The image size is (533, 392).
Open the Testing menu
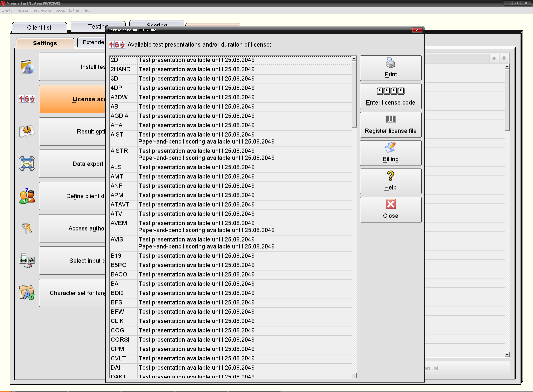[22, 10]
